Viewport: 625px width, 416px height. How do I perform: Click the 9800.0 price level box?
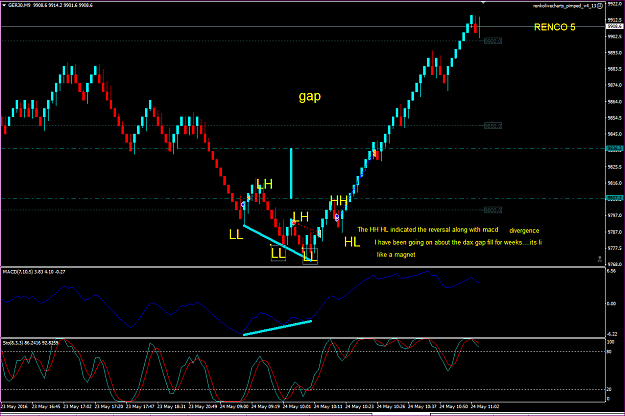[493, 210]
